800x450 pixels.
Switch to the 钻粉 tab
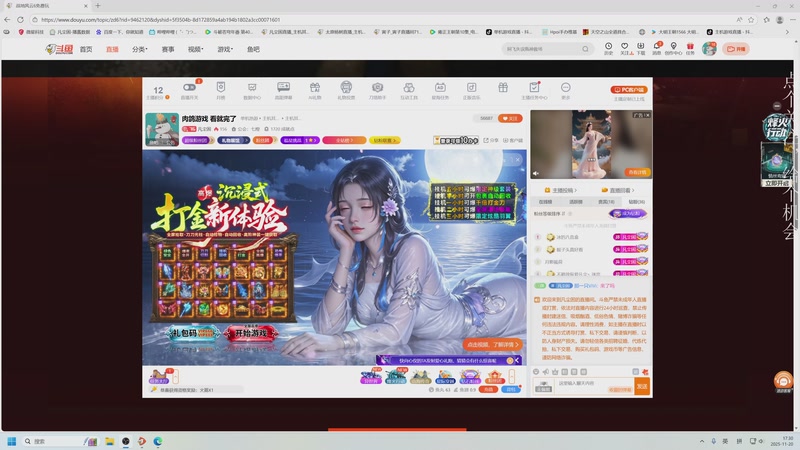(x=636, y=202)
